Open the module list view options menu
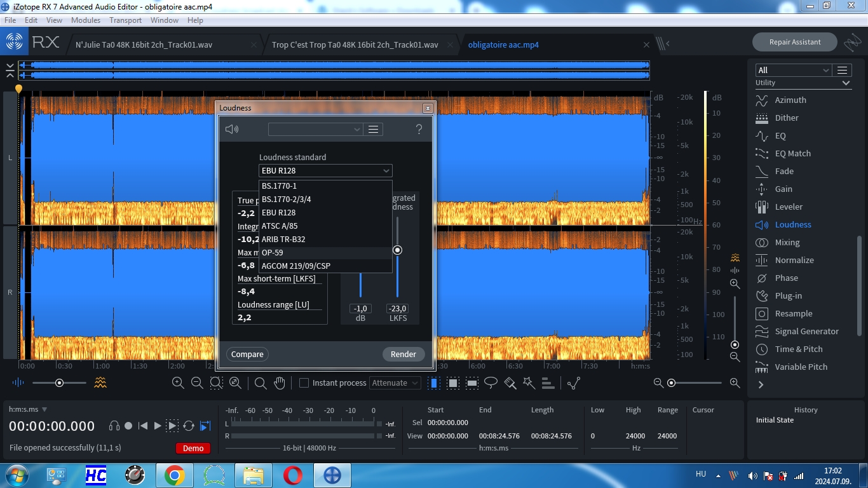 843,70
